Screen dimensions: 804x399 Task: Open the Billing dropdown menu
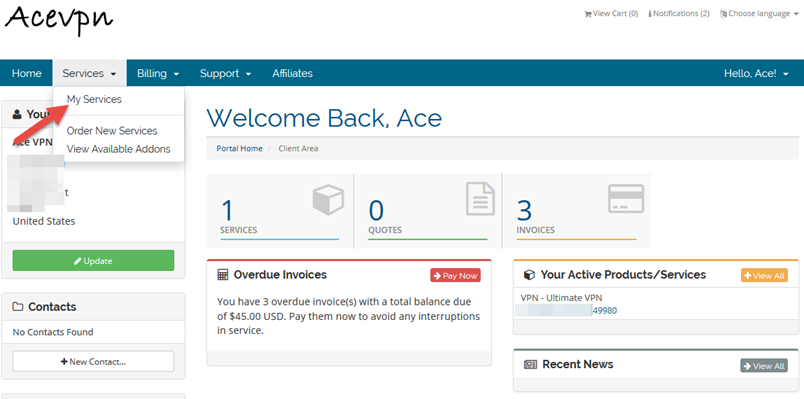click(x=158, y=73)
